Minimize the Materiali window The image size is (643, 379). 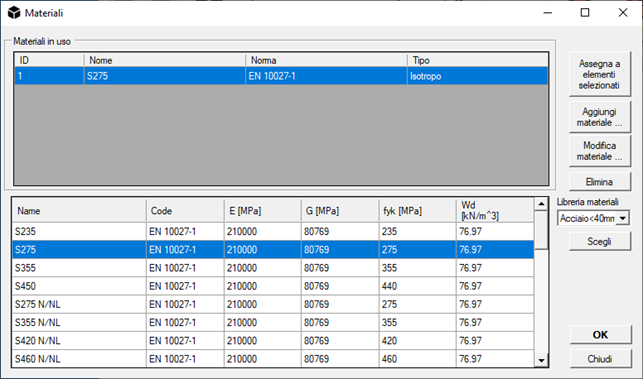tap(547, 13)
